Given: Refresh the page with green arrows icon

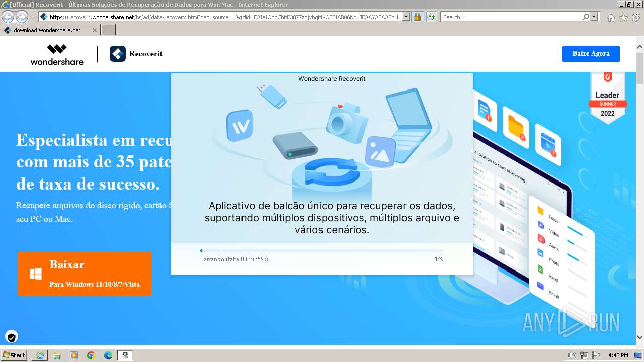Looking at the screenshot, I should [431, 17].
